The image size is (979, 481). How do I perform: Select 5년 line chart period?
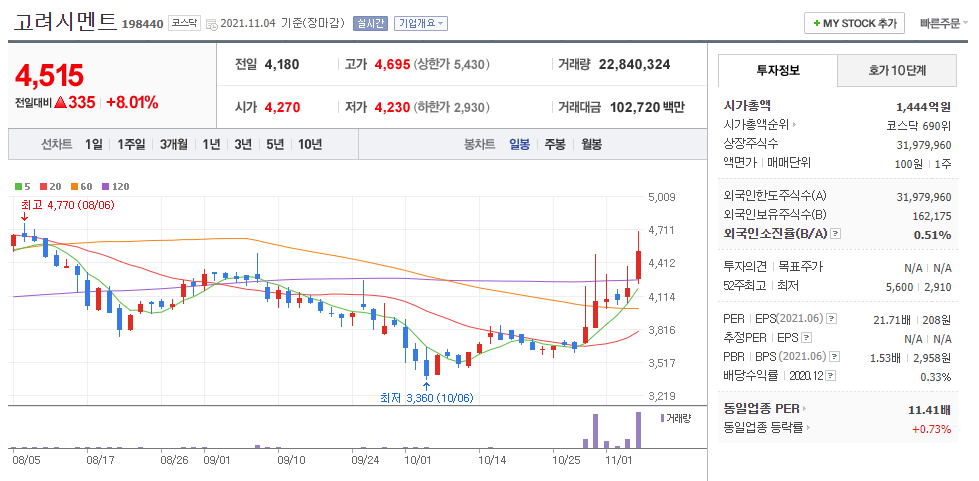[275, 144]
